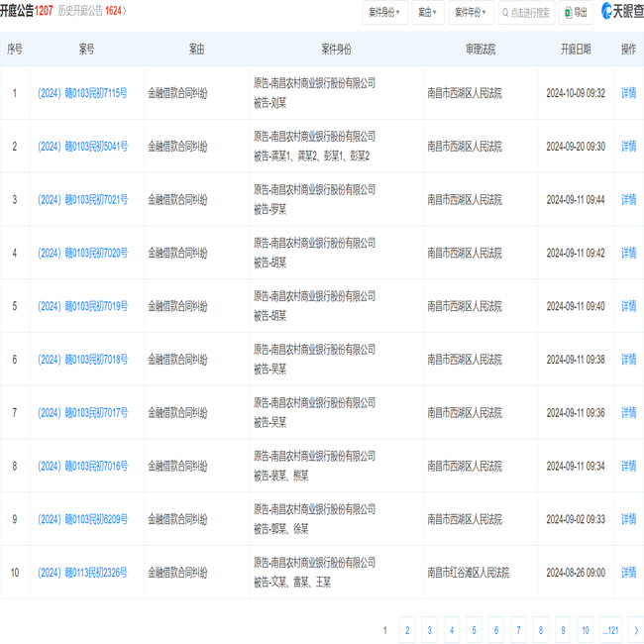This screenshot has width=644, height=644.
Task: Click defendants 被告-裴某、熊某
Action: pos(281,476)
